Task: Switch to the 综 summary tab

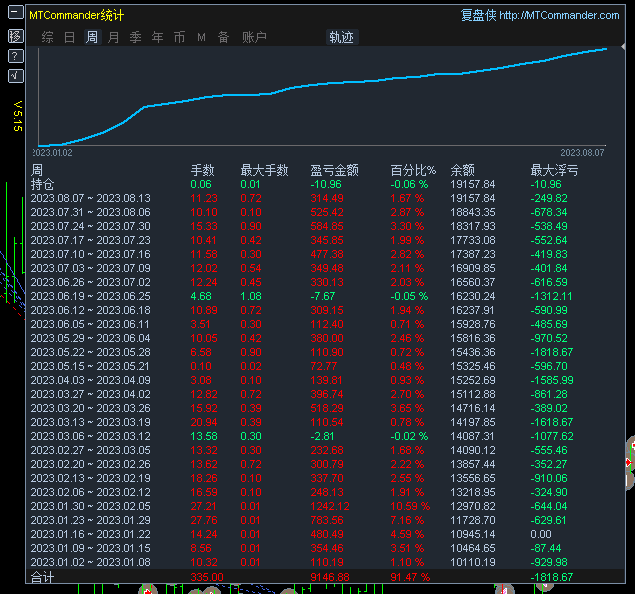Action: (x=47, y=37)
